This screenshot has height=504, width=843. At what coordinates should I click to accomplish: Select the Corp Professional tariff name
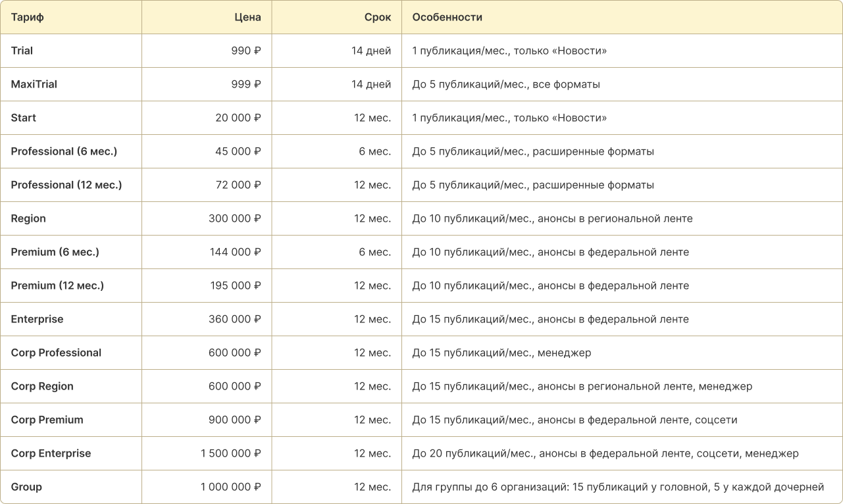pos(56,353)
